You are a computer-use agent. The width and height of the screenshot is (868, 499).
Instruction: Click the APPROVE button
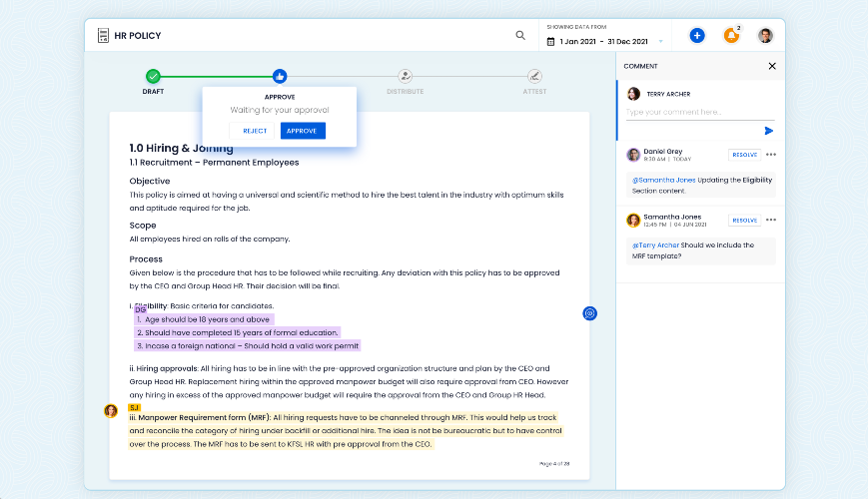click(x=303, y=131)
